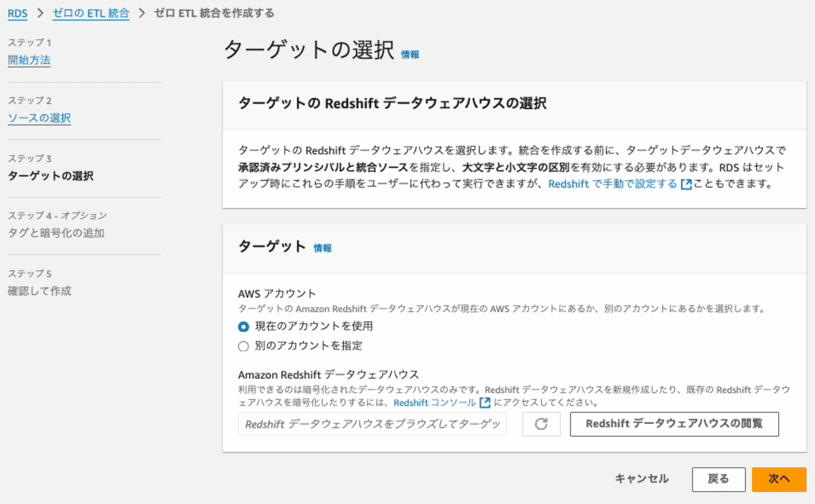Click the 戻る button
Image resolution: width=815 pixels, height=504 pixels.
718,479
